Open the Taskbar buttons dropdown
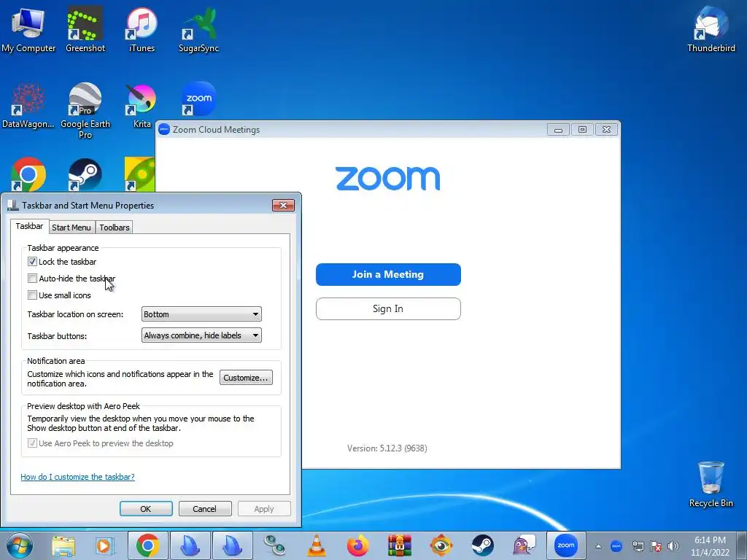 [x=201, y=335]
